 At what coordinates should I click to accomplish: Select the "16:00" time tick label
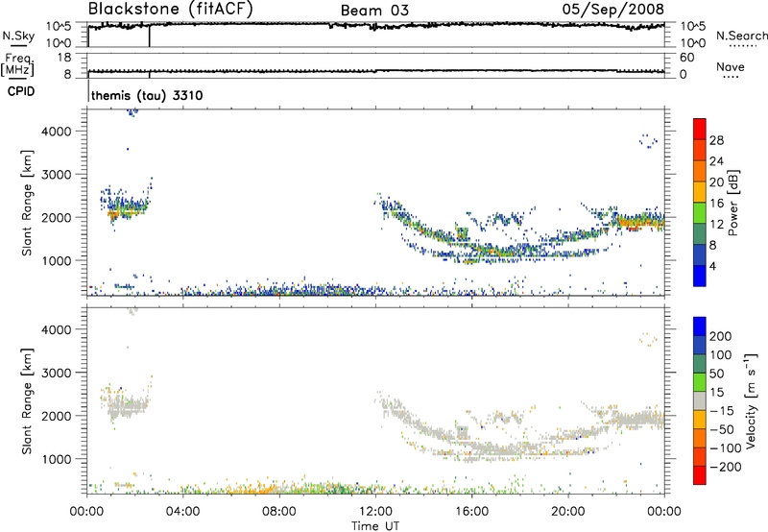tap(471, 512)
